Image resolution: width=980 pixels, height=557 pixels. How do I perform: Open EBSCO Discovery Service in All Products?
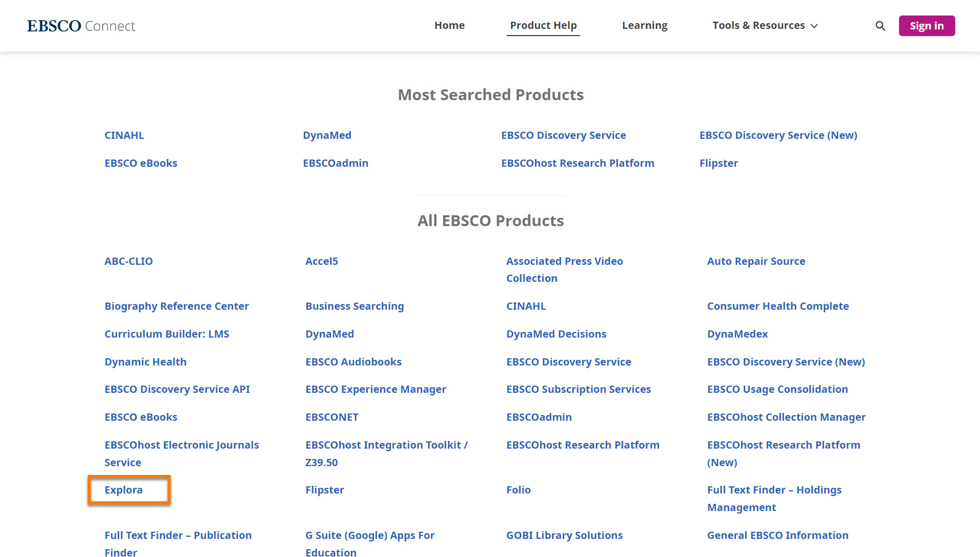pos(568,362)
